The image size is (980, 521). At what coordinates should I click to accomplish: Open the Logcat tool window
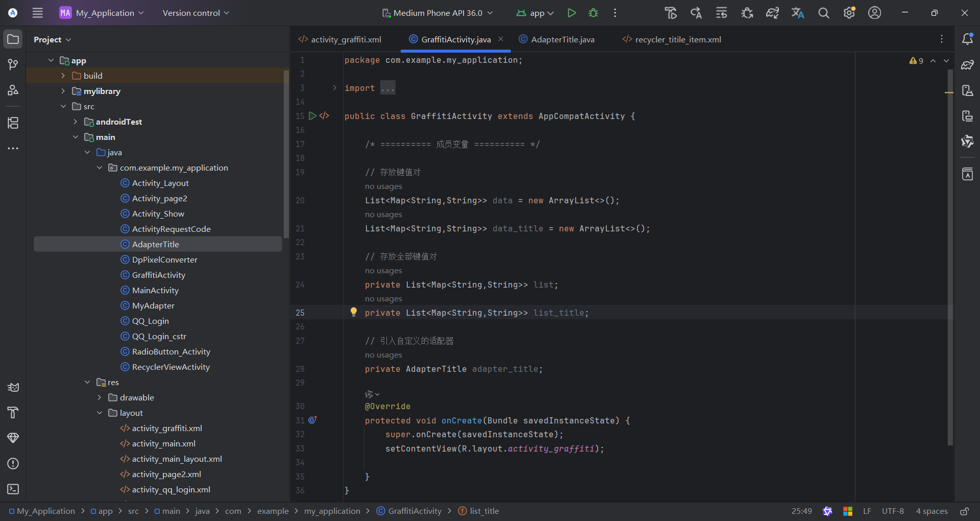(x=13, y=387)
